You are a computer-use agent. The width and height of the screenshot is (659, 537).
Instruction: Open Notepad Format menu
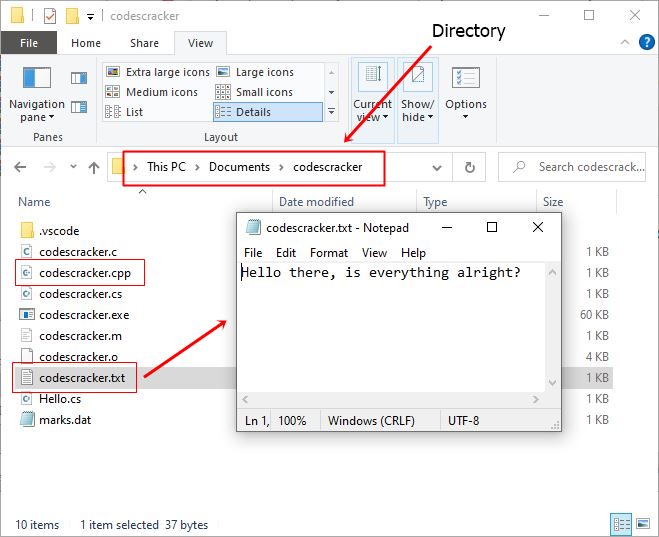329,253
